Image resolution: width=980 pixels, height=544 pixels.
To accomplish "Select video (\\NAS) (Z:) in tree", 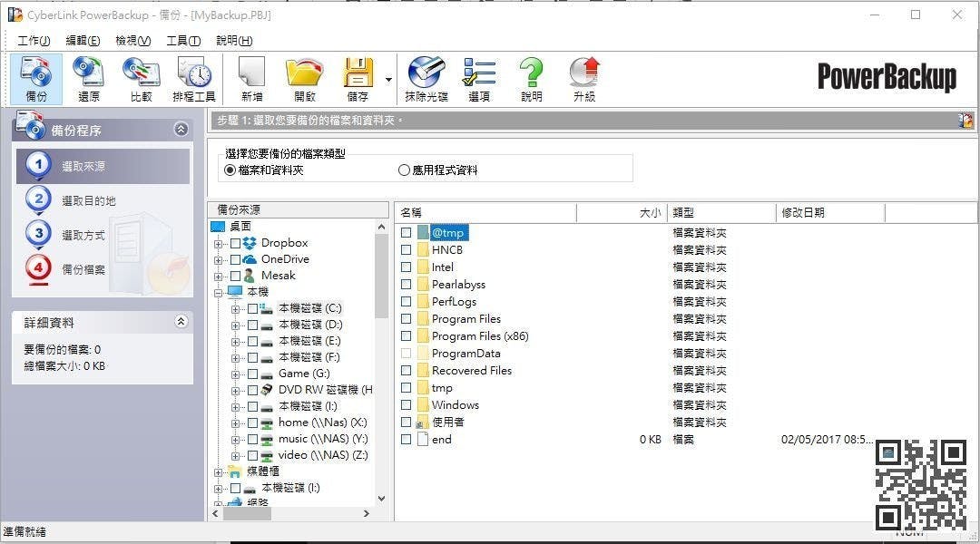I will pos(323,455).
